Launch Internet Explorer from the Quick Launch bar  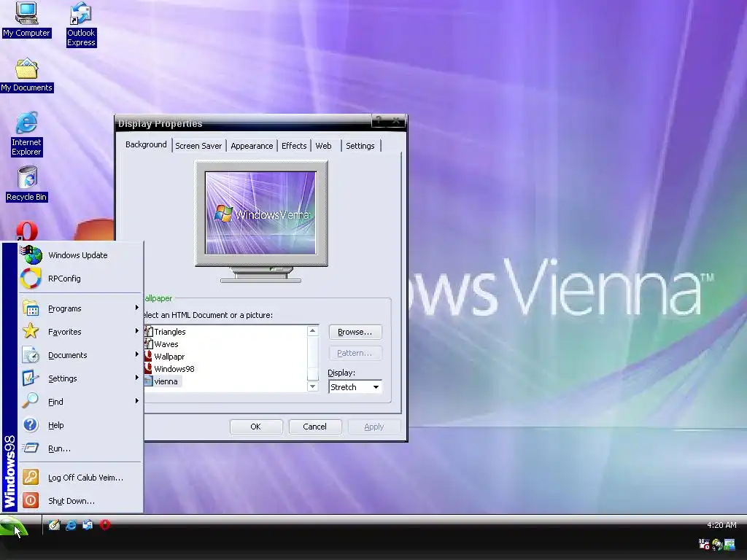click(x=71, y=525)
